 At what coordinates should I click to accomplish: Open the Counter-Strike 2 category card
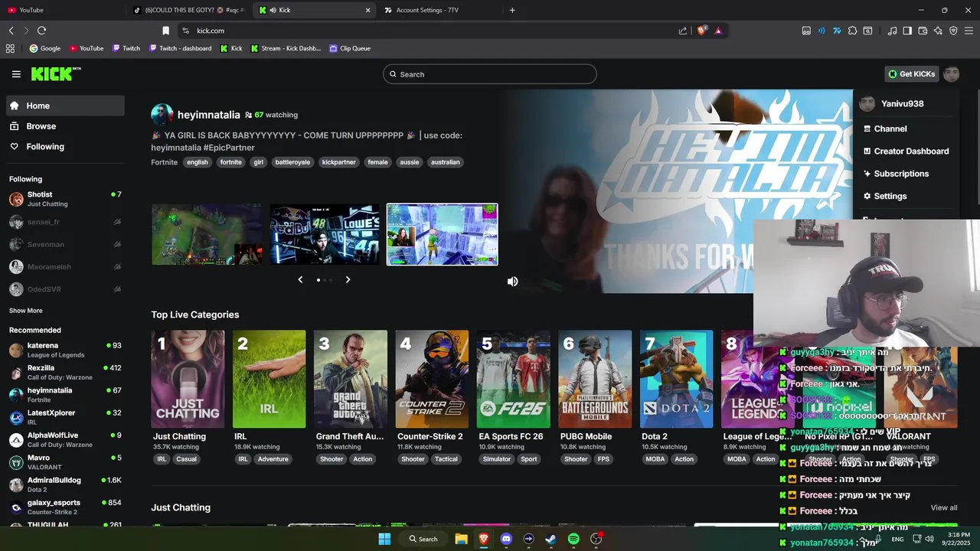click(432, 380)
